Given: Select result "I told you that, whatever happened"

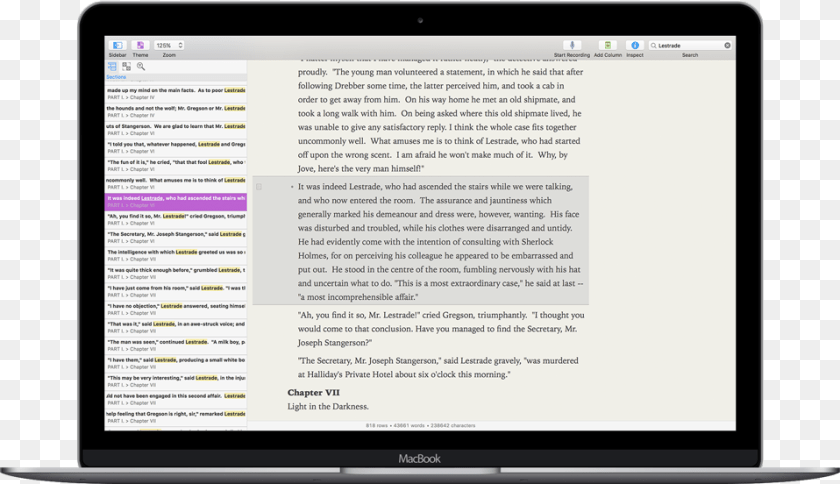Looking at the screenshot, I should [176, 147].
